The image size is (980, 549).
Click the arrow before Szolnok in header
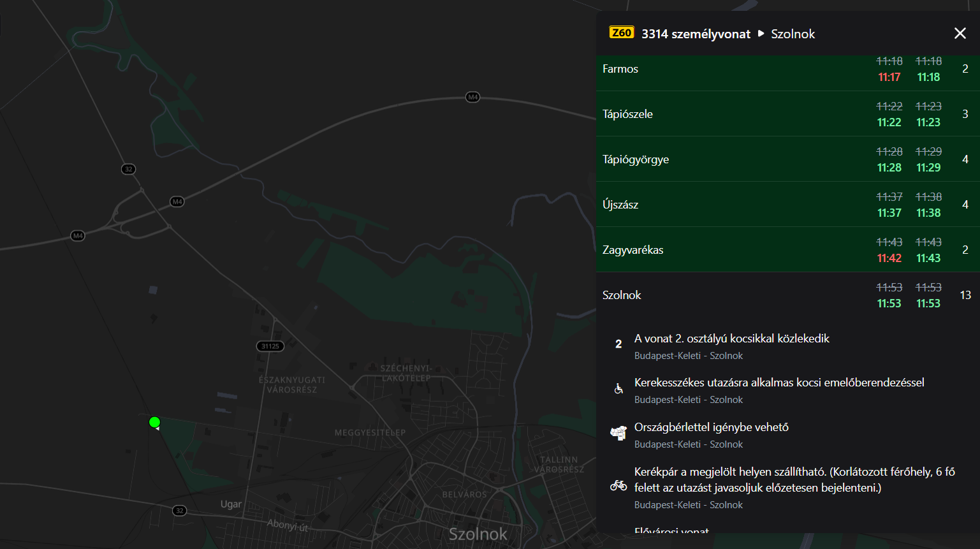[x=761, y=34]
